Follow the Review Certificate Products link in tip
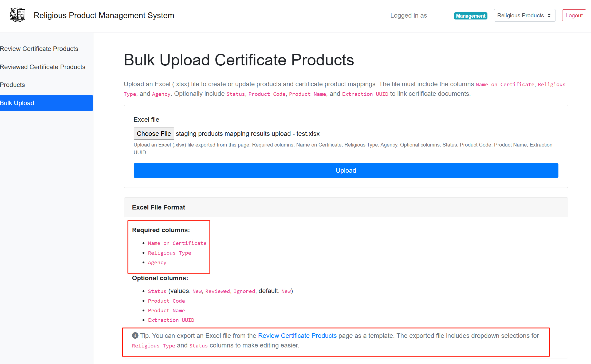591x364 pixels. click(297, 336)
